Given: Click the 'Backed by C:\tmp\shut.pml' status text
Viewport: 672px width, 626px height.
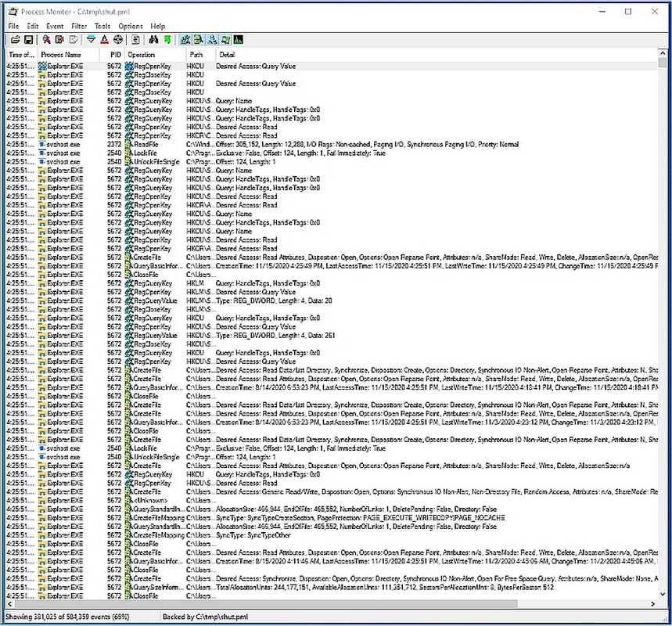Looking at the screenshot, I should pyautogui.click(x=205, y=617).
